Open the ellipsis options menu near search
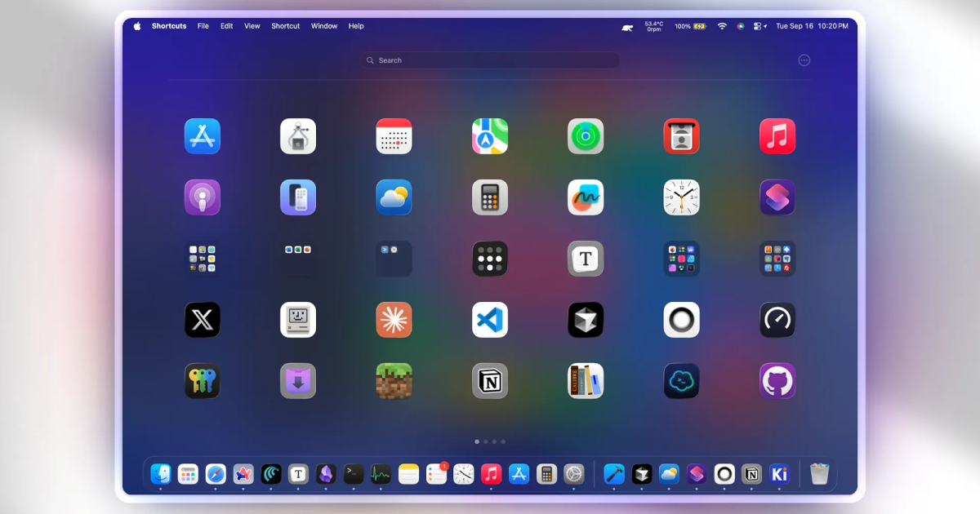This screenshot has width=980, height=514. (x=804, y=60)
